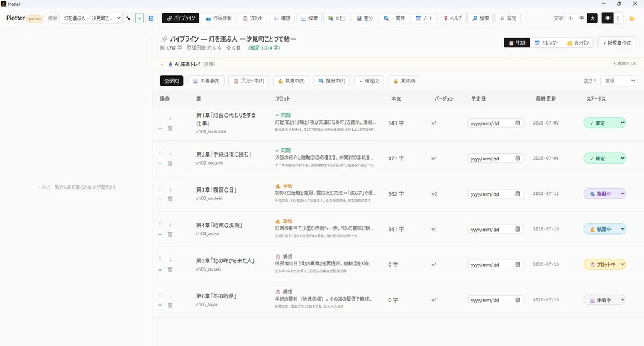644x346 pixels.
Task: Move chapter 4 up with its up arrow
Action: click(160, 224)
